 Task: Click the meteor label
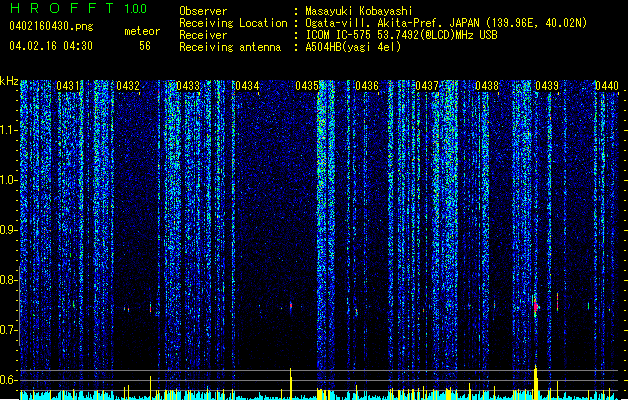point(142,31)
